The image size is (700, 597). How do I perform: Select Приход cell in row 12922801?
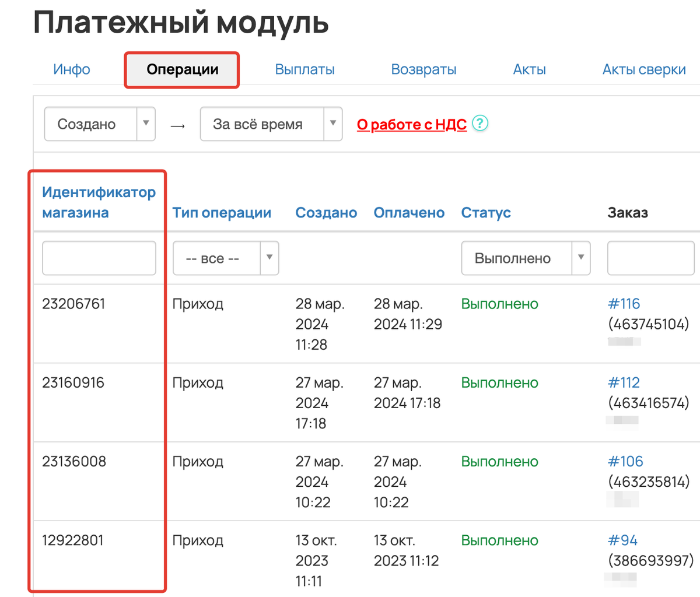(x=198, y=540)
